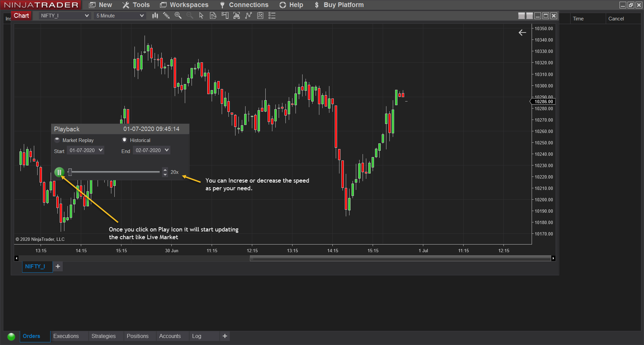Select the drawing tools pencil icon
Screen dimensions: 644x345
[x=166, y=15]
